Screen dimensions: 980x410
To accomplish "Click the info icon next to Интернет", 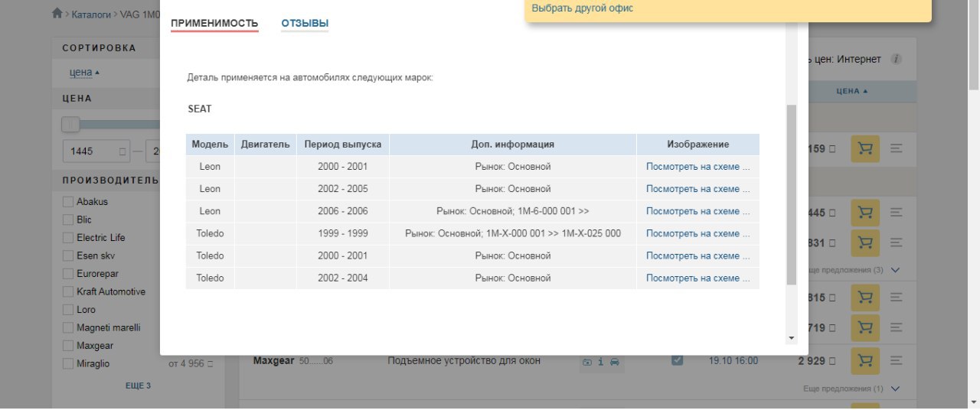I will click(x=896, y=59).
